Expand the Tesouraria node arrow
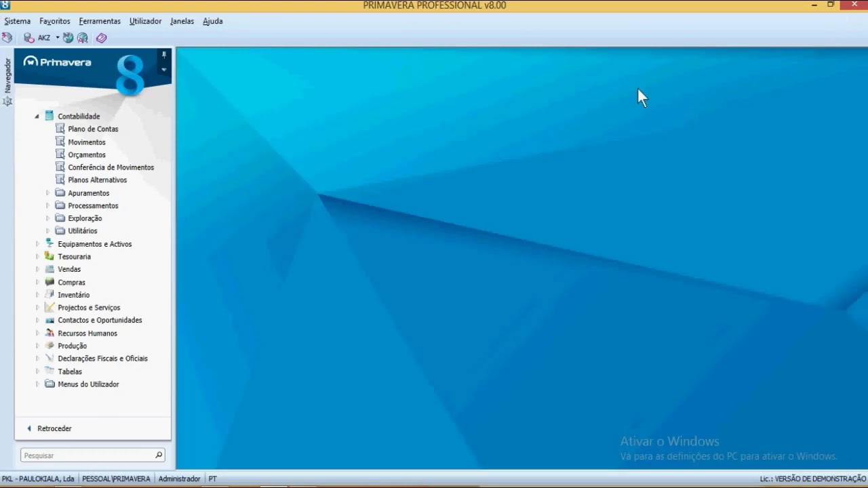The image size is (868, 488). (38, 257)
